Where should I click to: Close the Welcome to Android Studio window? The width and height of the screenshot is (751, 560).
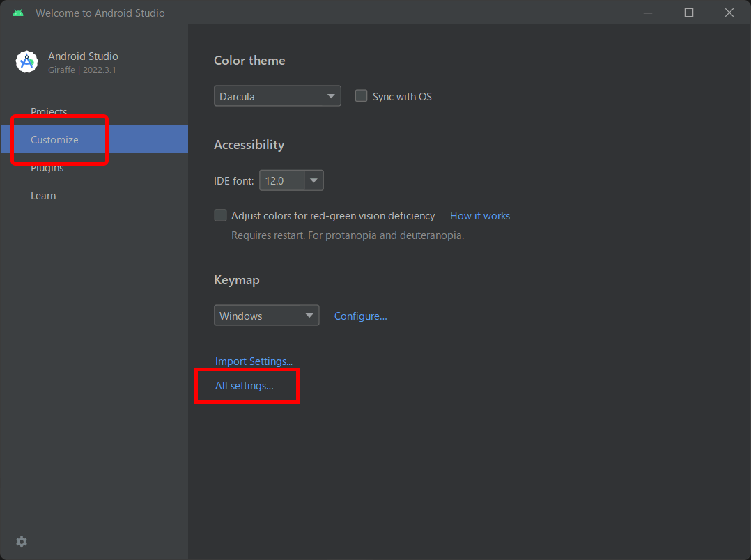729,13
